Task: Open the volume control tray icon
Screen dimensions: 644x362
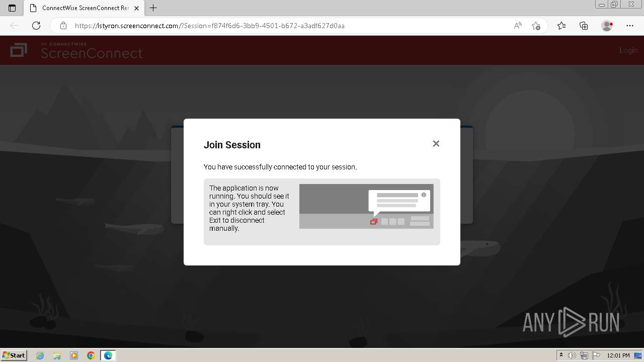Action: click(x=572, y=355)
